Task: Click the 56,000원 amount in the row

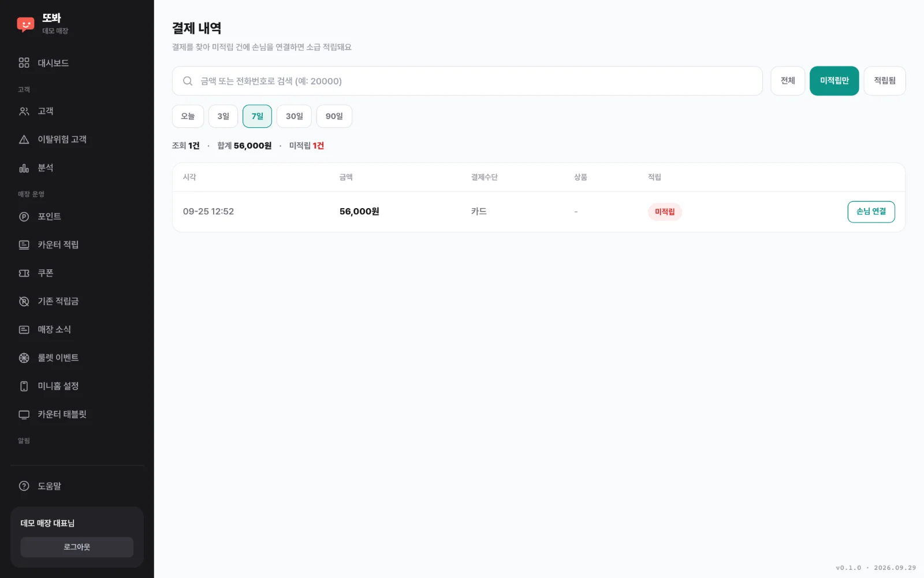Action: pos(359,212)
